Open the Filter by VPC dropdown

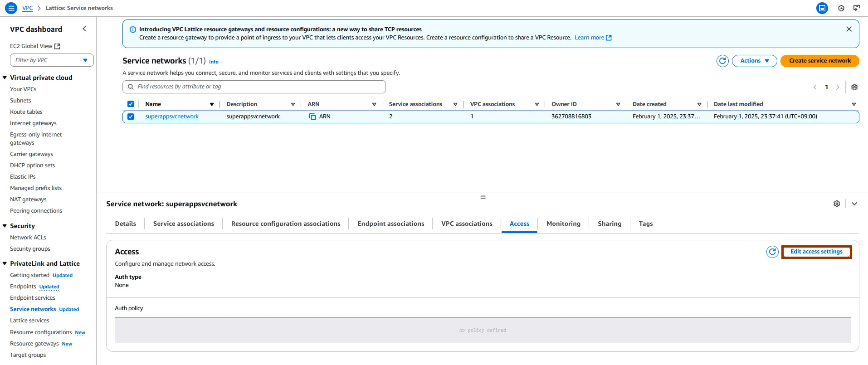pos(52,60)
